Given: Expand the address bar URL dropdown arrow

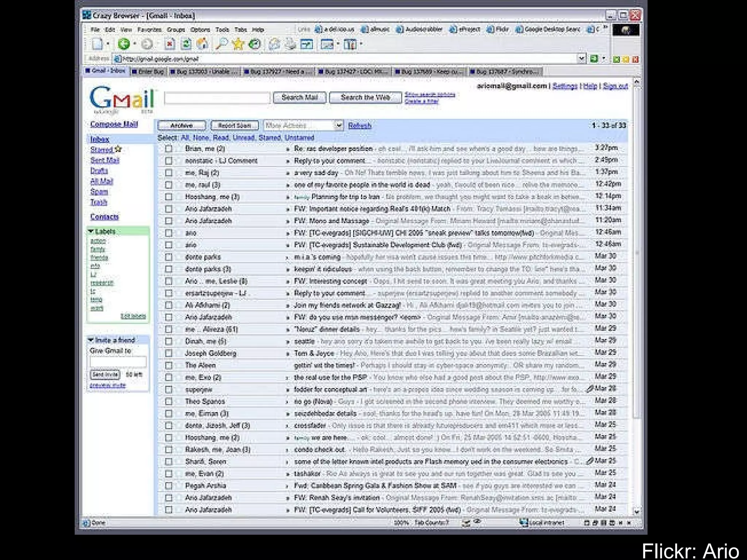Looking at the screenshot, I should [x=581, y=58].
